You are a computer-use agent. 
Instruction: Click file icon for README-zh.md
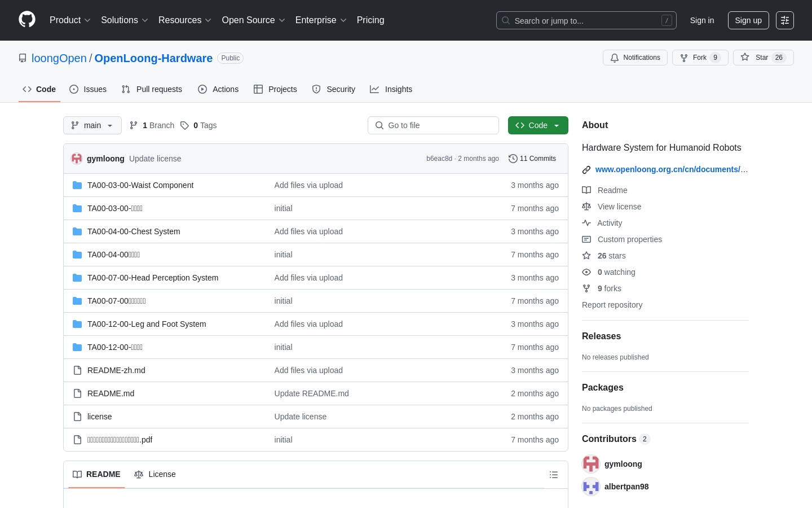point(77,370)
